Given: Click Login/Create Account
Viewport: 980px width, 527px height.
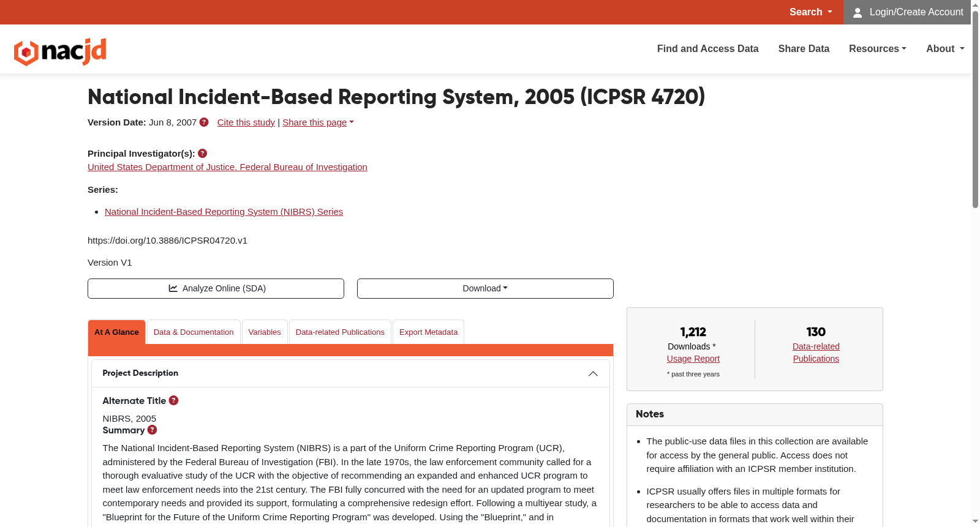Looking at the screenshot, I should pos(907,12).
